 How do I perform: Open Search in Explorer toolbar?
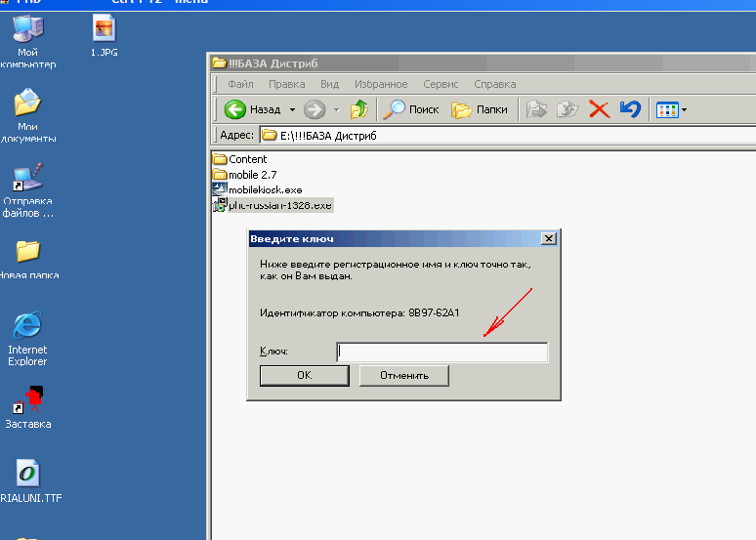(x=411, y=109)
